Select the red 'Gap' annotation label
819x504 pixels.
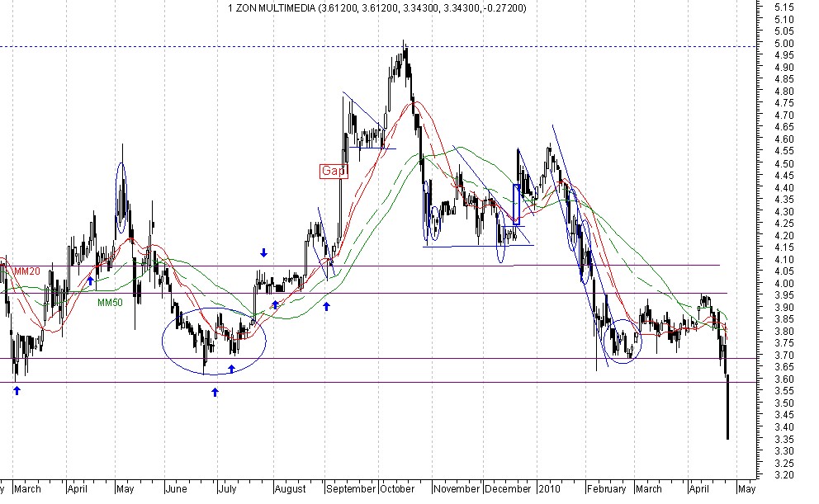[334, 171]
